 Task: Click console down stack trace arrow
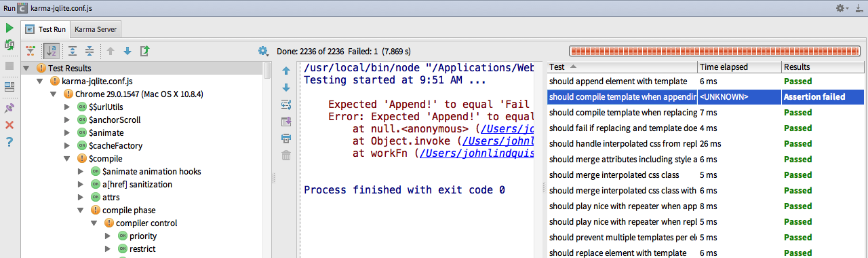coord(286,88)
